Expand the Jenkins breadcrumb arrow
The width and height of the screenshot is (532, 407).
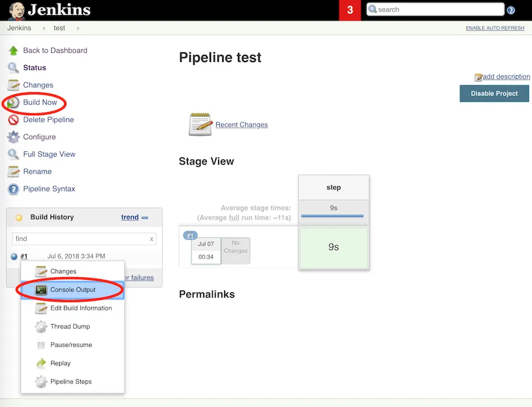click(x=44, y=28)
